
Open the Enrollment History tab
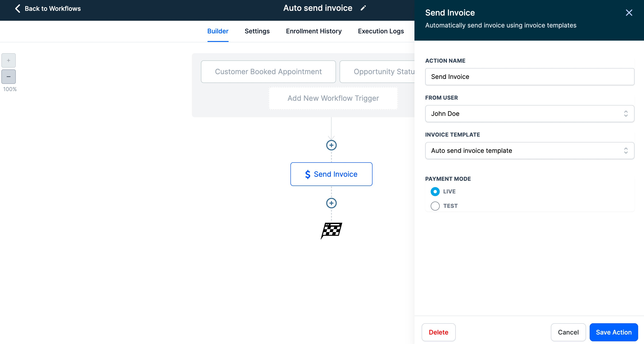coord(313,31)
